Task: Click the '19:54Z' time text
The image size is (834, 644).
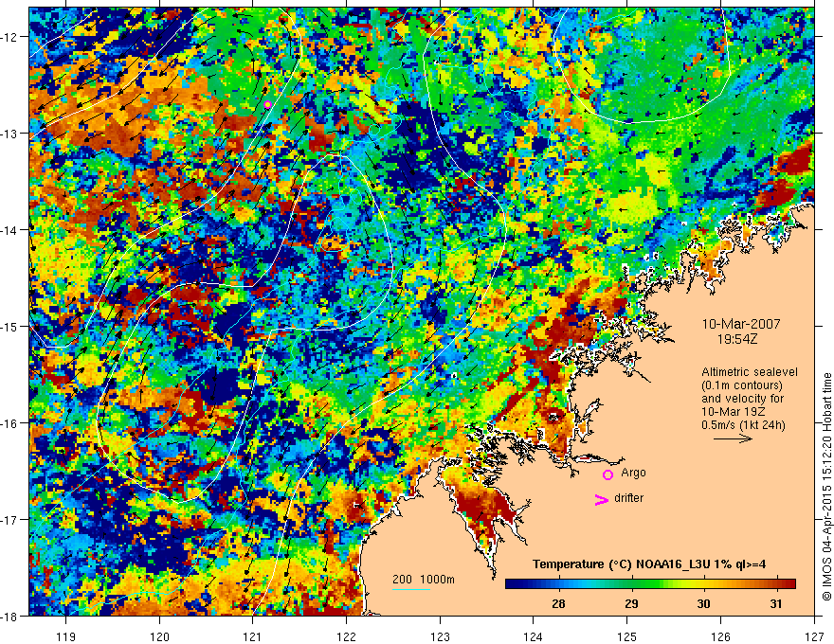Action: (x=736, y=339)
